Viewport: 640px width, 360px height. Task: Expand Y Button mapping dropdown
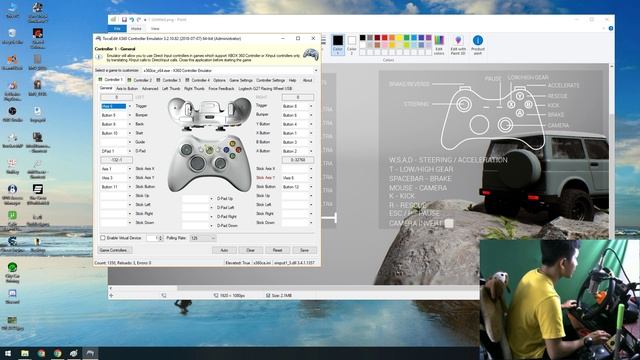coord(311,124)
